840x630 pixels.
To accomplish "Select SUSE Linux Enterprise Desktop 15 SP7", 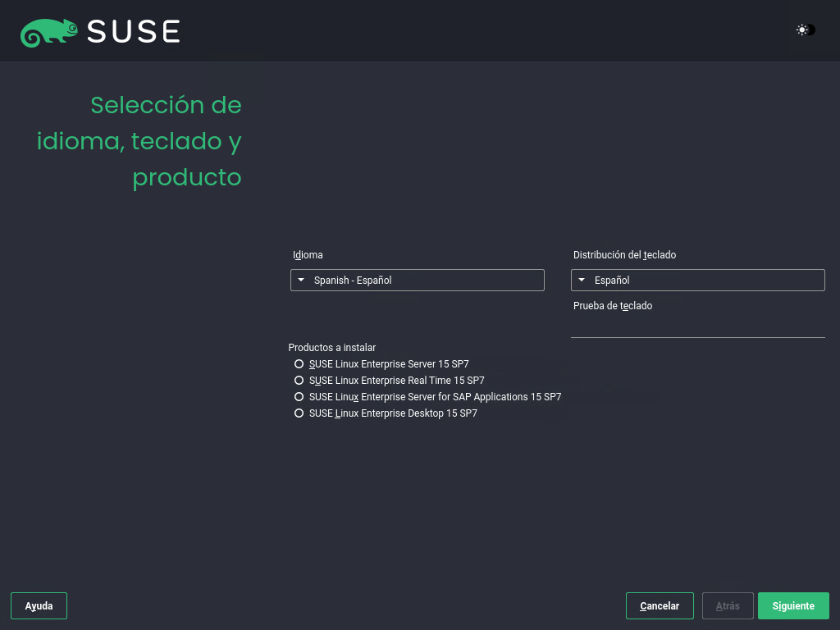I will 386,413.
